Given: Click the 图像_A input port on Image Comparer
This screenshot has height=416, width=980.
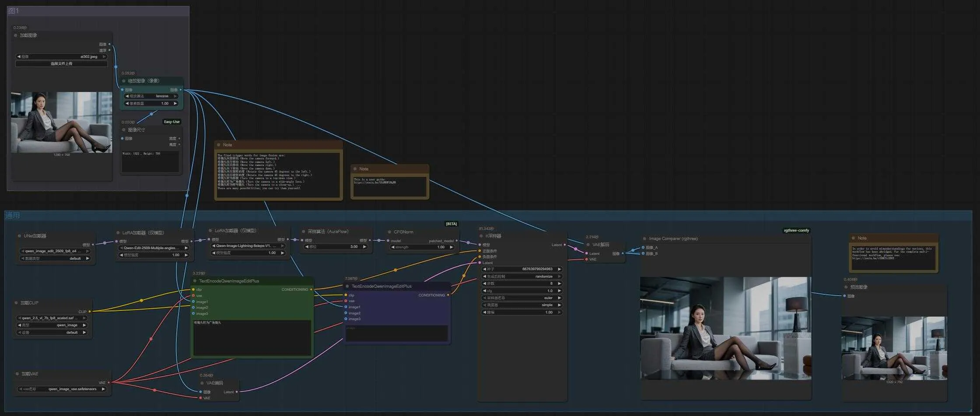Looking at the screenshot, I should (x=643, y=247).
